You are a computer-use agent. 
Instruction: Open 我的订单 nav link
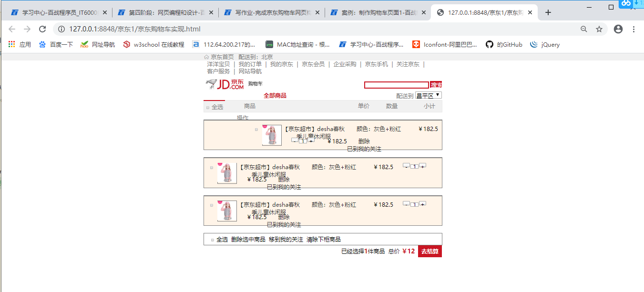[250, 64]
